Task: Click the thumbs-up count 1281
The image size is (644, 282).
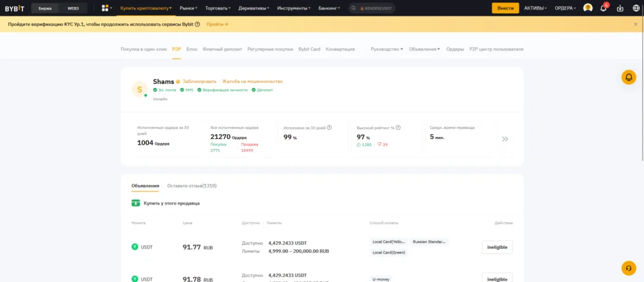Action: (x=364, y=145)
